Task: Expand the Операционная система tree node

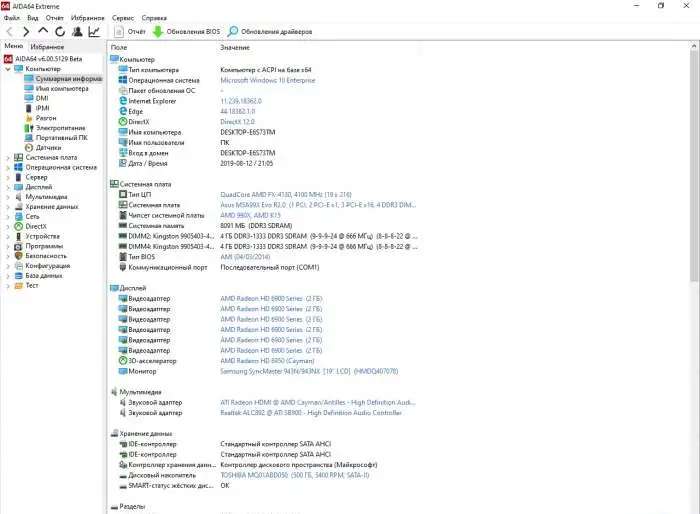Action: tap(8, 167)
